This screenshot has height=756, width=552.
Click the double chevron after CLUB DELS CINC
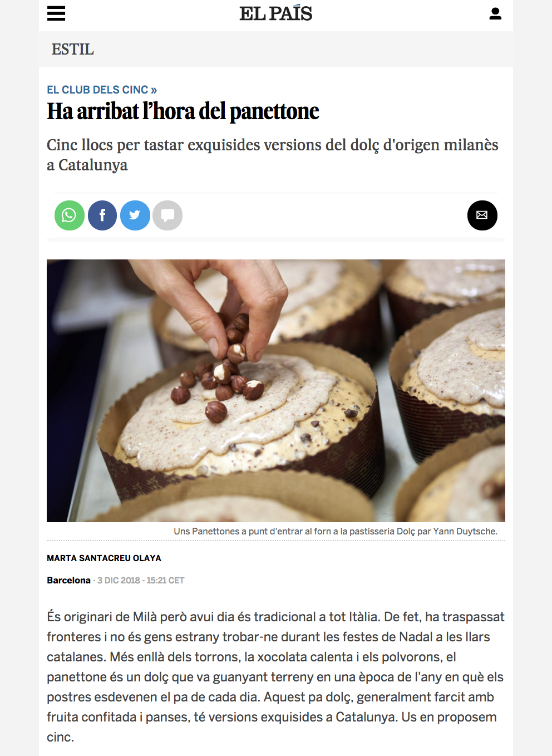pyautogui.click(x=154, y=90)
